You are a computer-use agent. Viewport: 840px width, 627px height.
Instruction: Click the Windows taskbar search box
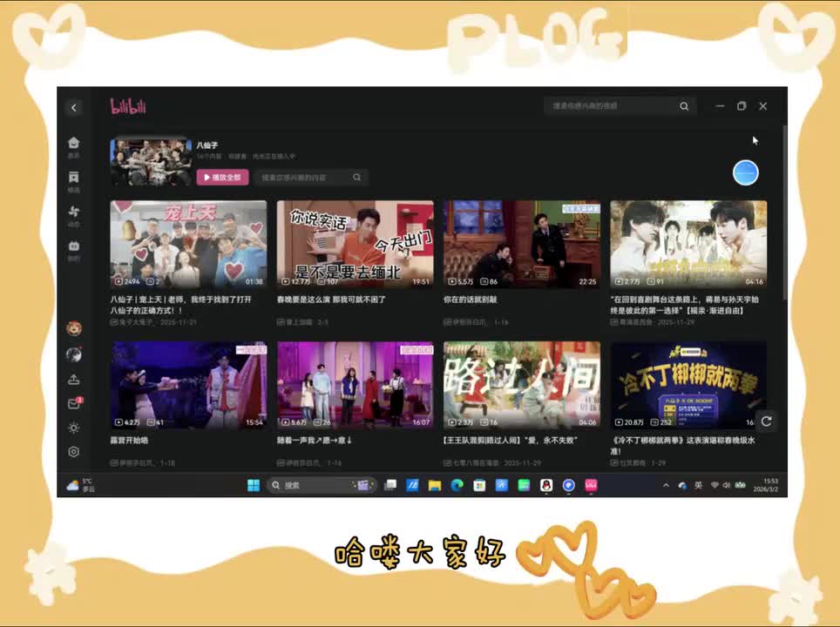pos(322,485)
